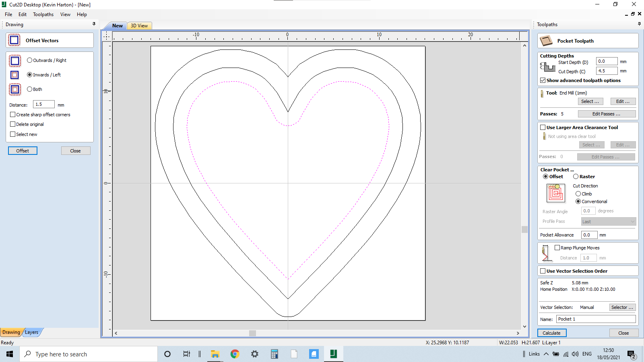
Task: Click the horizontal scrollbar thumb
Action: [252, 333]
